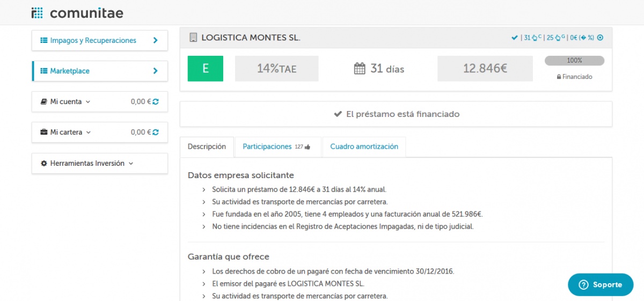644x301 pixels.
Task: Open the Soporte help button
Action: 601,285
